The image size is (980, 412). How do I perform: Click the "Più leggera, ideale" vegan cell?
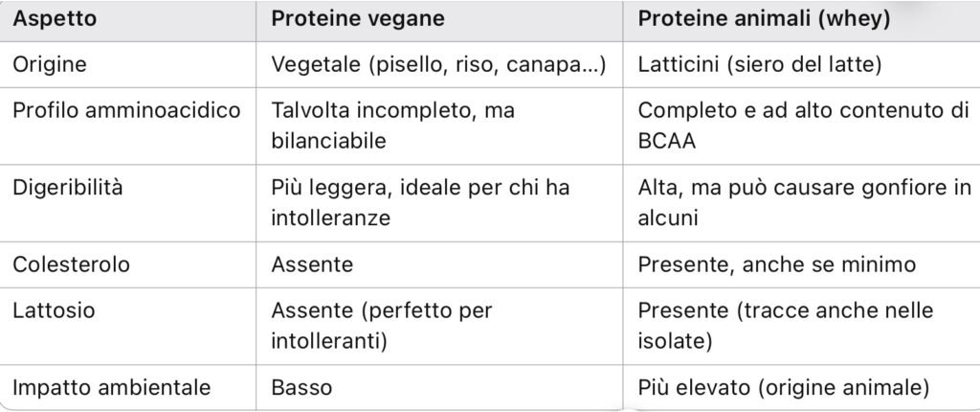(x=420, y=202)
